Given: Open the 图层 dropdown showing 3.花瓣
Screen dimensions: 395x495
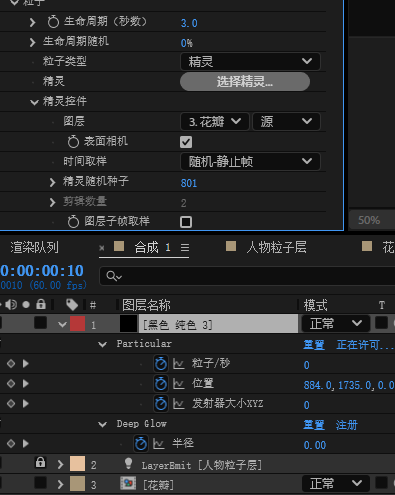Looking at the screenshot, I should coord(215,122).
